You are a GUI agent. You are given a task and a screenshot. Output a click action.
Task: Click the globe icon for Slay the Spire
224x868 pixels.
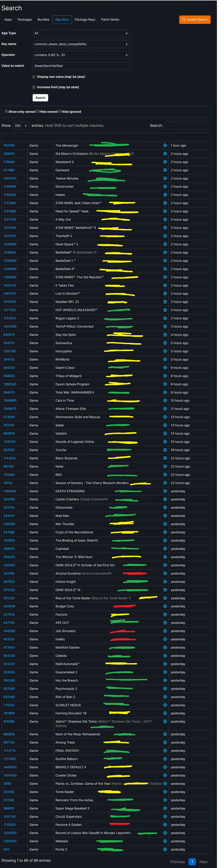[x=165, y=335]
